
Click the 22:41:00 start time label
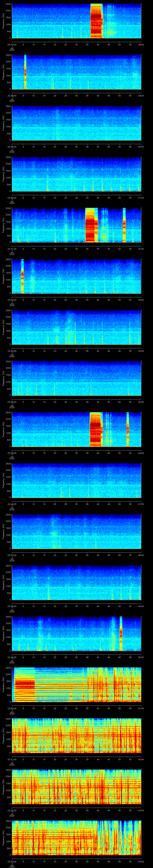(12, 249)
